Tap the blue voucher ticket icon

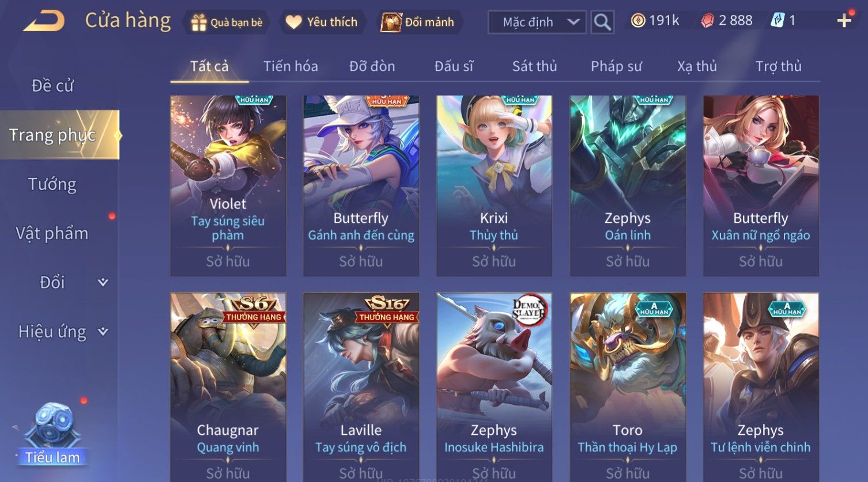[778, 21]
